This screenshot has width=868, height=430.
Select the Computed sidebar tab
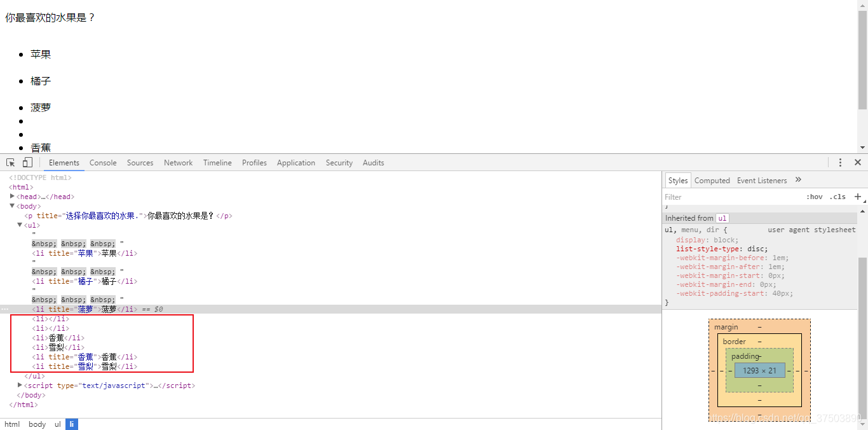click(x=712, y=181)
